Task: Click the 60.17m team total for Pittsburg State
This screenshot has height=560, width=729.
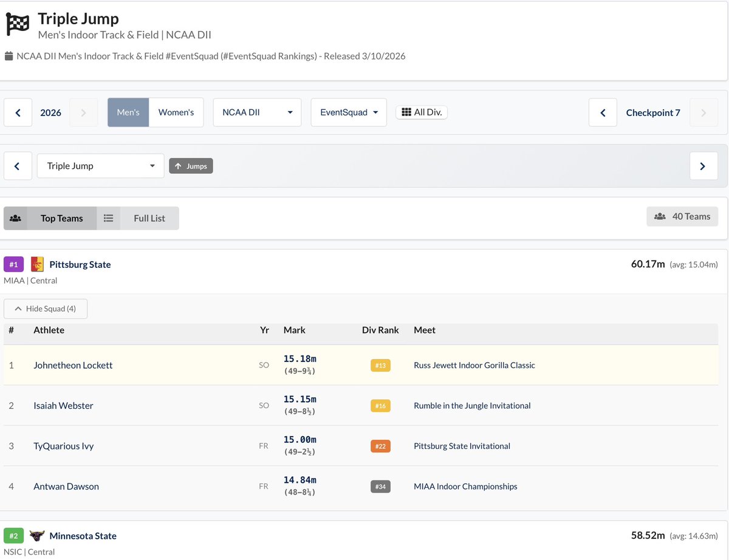Action: (648, 264)
